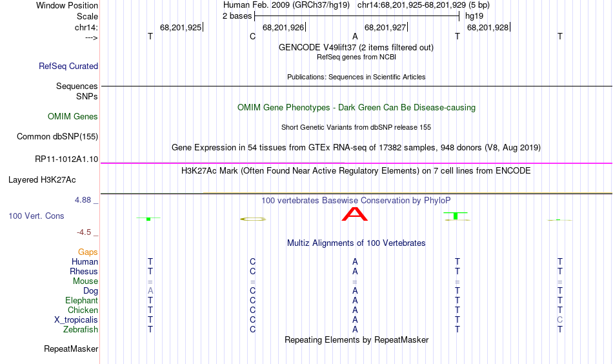Select the Human alignment row label
613x364 pixels.
85,261
